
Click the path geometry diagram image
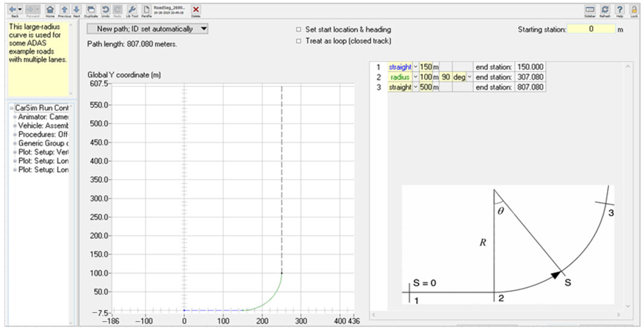click(x=508, y=245)
